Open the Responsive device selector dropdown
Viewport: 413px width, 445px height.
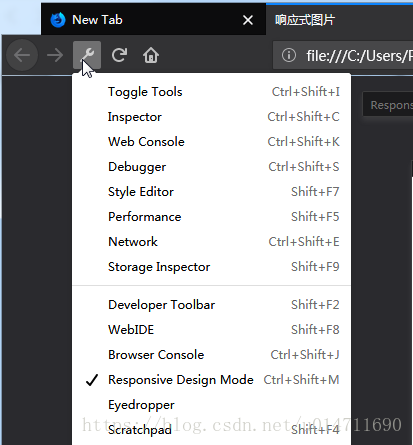coord(388,105)
